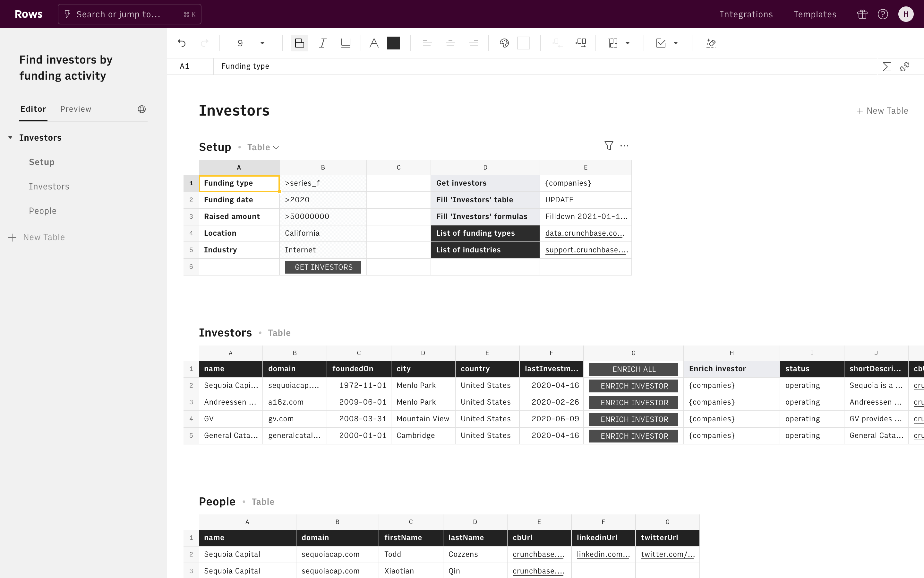Screen dimensions: 924x578
Task: Click the checkbox cell-type icon
Action: pyautogui.click(x=661, y=43)
